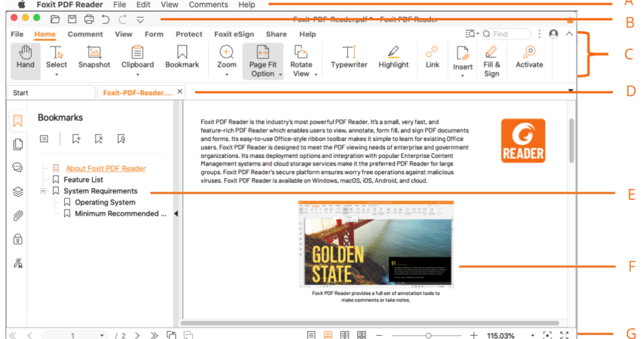
Task: Switch to single page view
Action: 311,335
